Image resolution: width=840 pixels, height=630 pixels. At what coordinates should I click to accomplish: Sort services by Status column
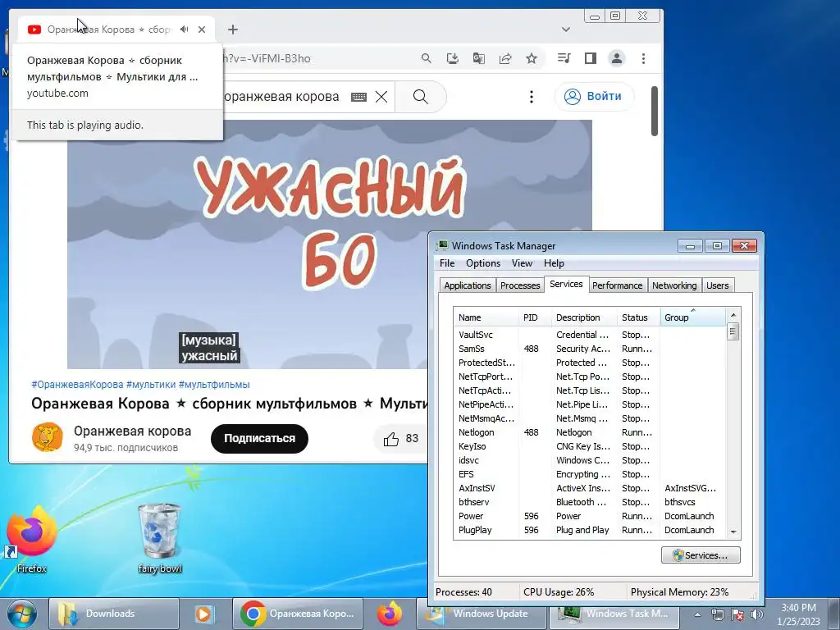click(x=638, y=317)
